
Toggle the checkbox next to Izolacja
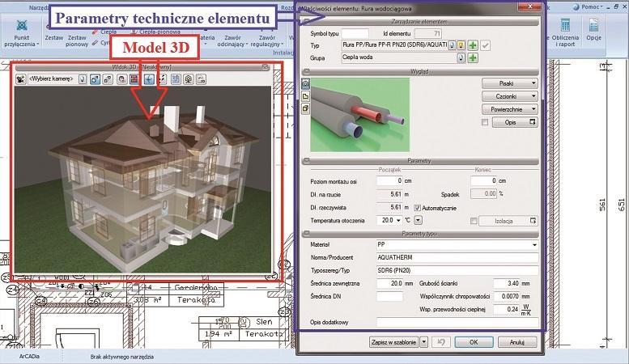coord(474,221)
